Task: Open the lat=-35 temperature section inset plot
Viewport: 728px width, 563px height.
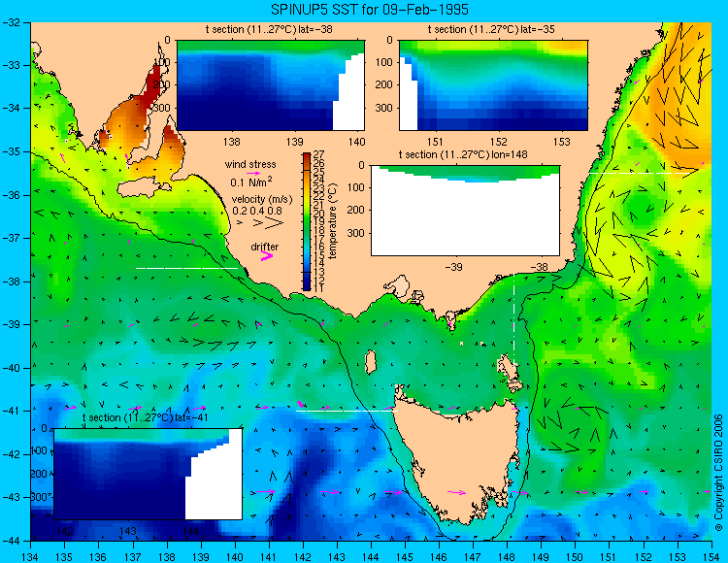Action: pyautogui.click(x=493, y=85)
